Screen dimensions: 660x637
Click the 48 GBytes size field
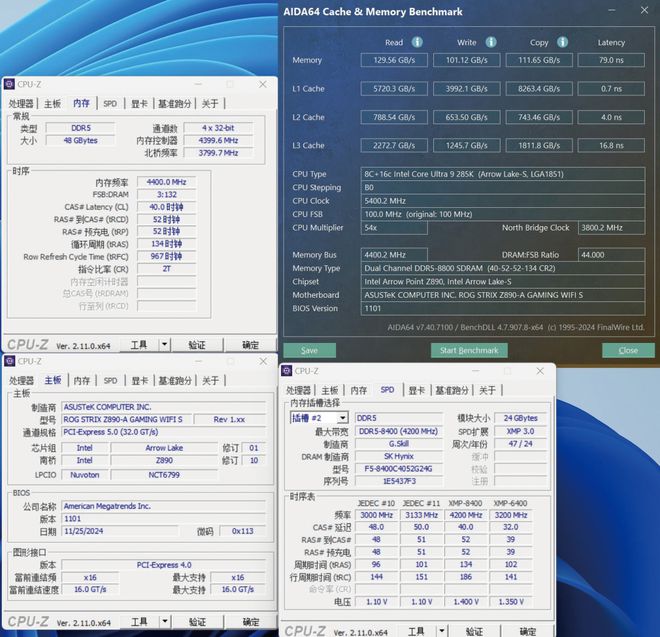pos(80,140)
